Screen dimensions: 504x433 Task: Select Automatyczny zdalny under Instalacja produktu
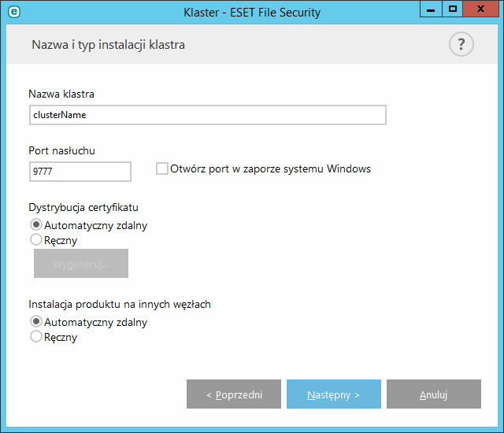[x=36, y=321]
